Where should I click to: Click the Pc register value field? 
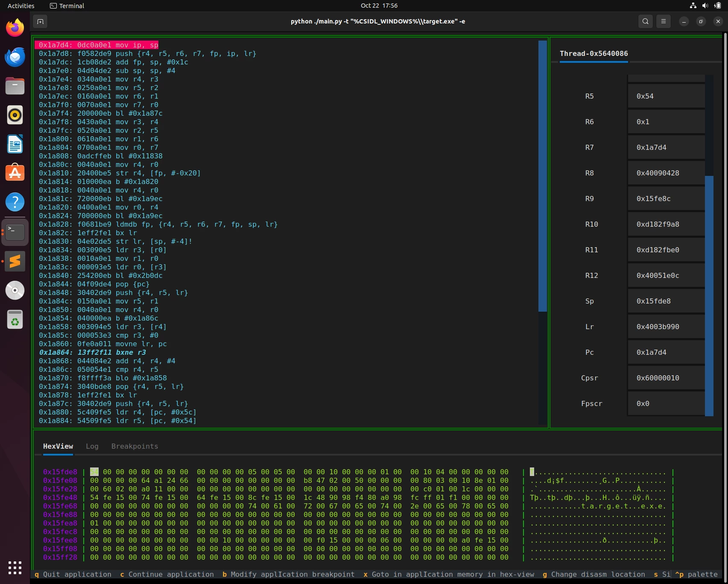coord(666,353)
